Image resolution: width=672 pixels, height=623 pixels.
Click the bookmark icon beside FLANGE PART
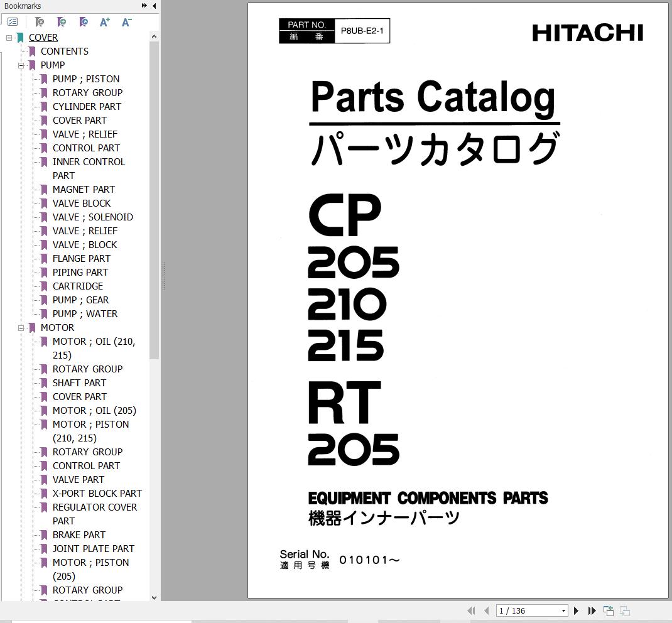44,258
